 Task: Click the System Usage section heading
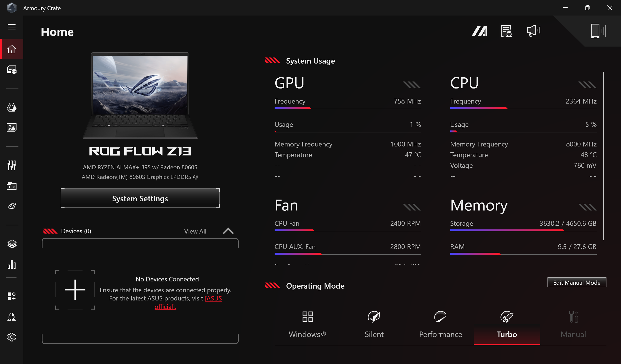click(x=310, y=61)
